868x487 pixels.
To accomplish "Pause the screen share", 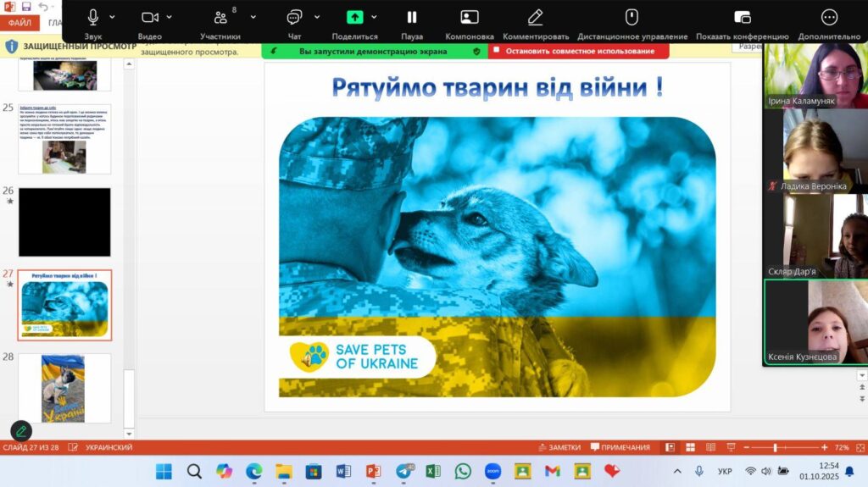I will click(x=412, y=18).
